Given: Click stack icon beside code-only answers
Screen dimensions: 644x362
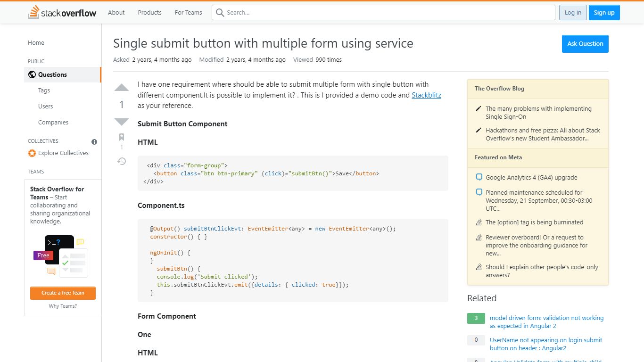Looking at the screenshot, I should pyautogui.click(x=479, y=267).
